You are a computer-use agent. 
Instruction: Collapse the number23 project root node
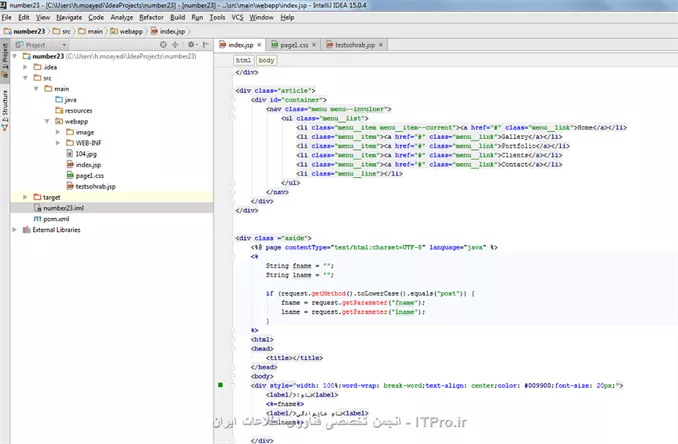(x=15, y=56)
